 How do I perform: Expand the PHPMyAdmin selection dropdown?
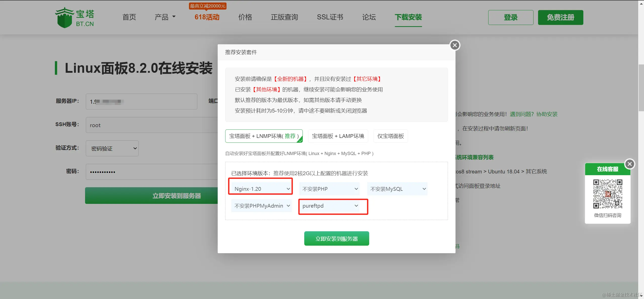261,206
